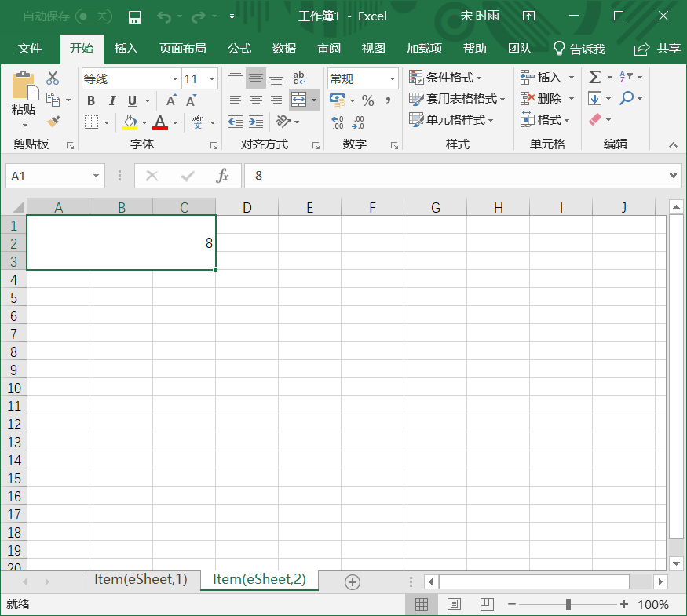Click the zoom slider handle

(568, 604)
